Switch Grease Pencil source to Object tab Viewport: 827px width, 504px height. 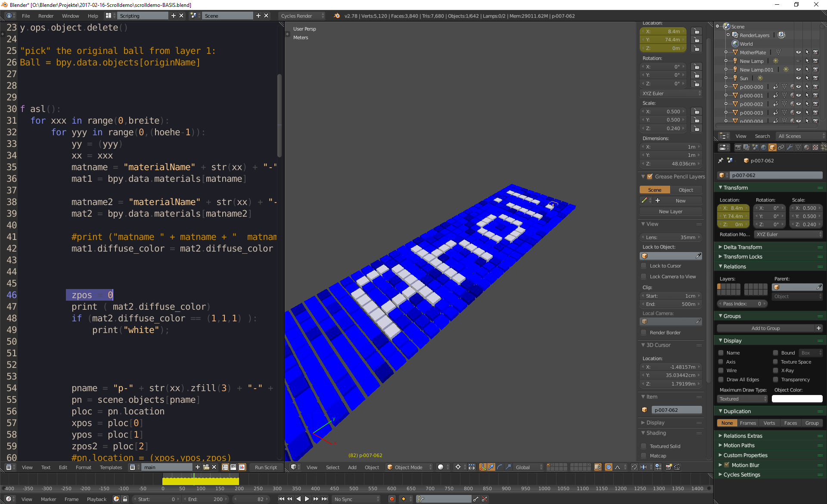pos(686,190)
